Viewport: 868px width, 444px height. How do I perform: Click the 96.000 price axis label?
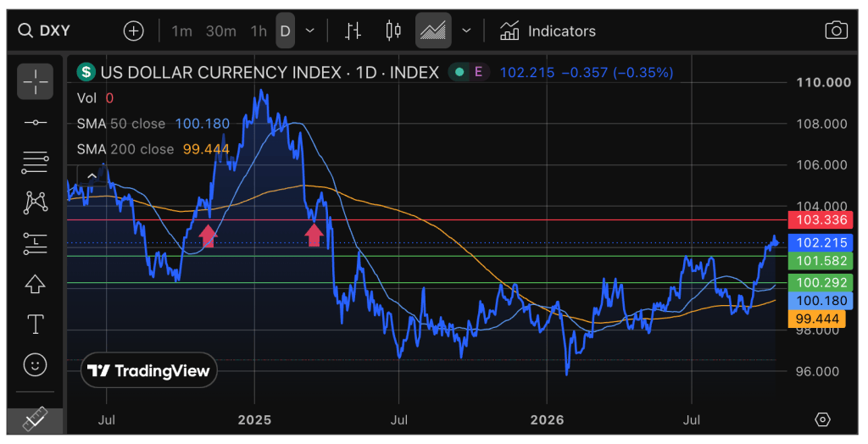817,371
